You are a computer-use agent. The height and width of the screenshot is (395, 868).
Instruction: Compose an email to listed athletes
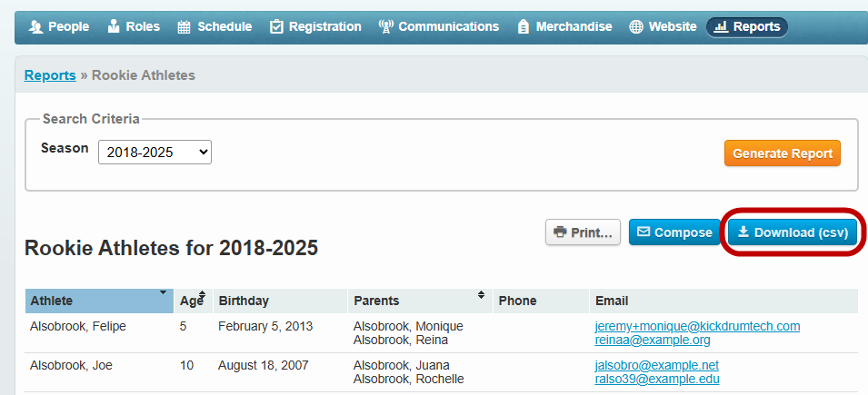click(674, 232)
